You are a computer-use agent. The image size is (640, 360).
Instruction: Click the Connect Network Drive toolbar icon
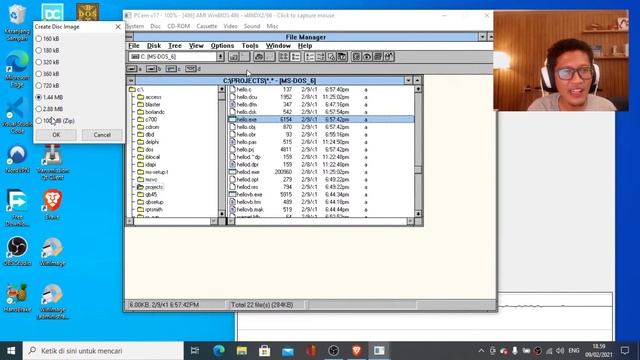(x=233, y=57)
